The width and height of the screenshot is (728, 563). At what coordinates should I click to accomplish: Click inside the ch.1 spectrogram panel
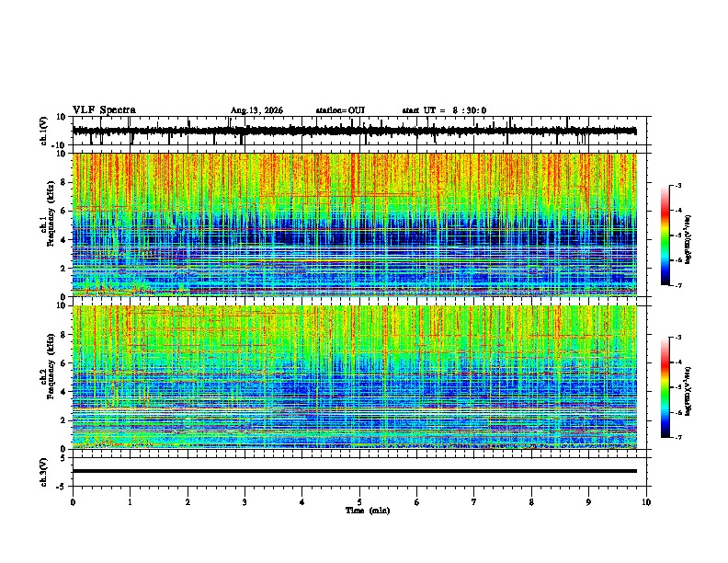pos(354,224)
